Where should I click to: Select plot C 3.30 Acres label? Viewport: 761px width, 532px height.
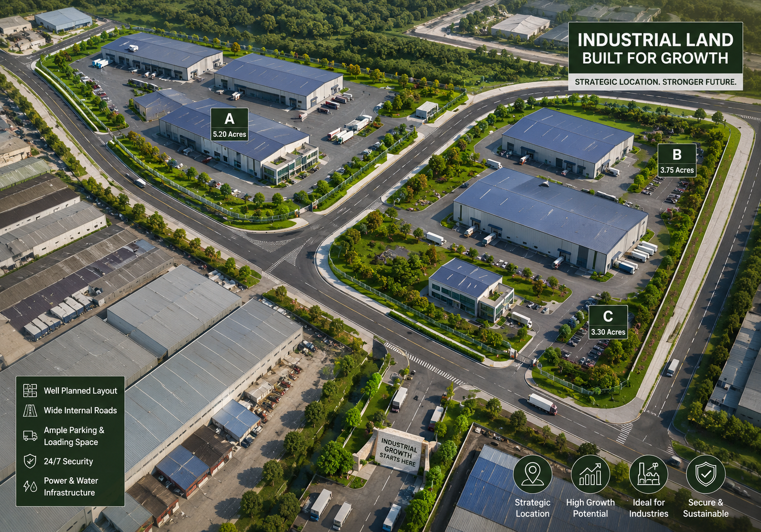(x=608, y=322)
